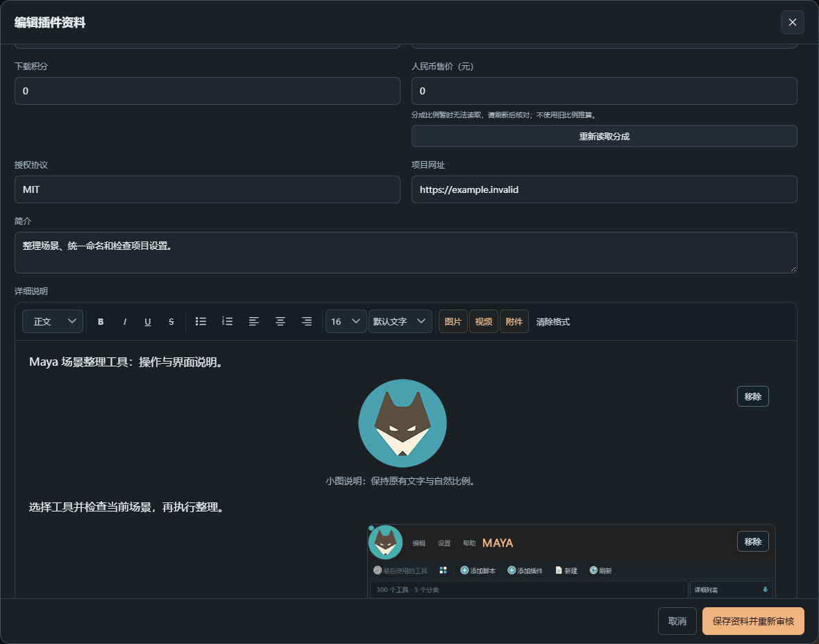
Task: Toggle bold formatting in the editor toolbar
Action: coord(101,322)
